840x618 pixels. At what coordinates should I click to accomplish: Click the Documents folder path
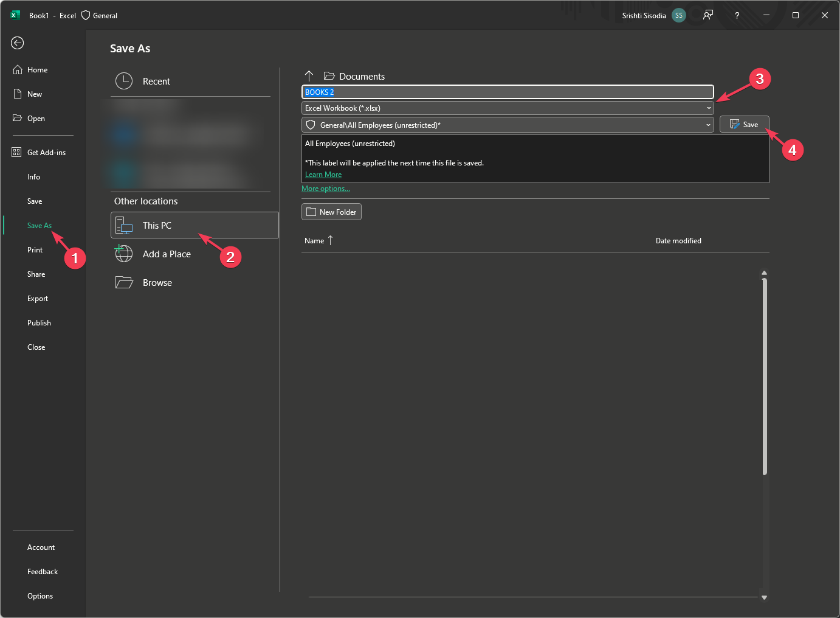(354, 76)
